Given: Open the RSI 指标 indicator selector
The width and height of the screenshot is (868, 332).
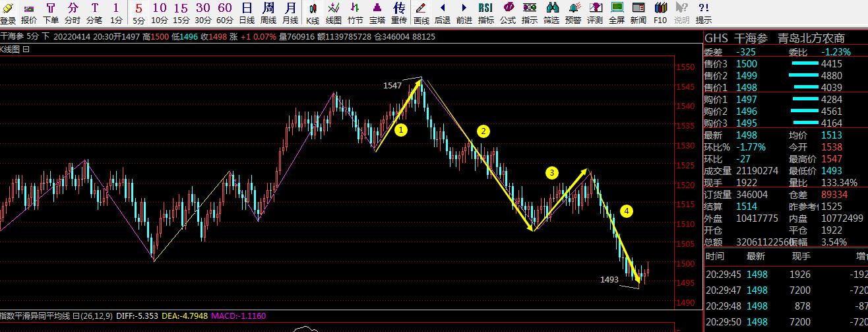Looking at the screenshot, I should pyautogui.click(x=485, y=12).
